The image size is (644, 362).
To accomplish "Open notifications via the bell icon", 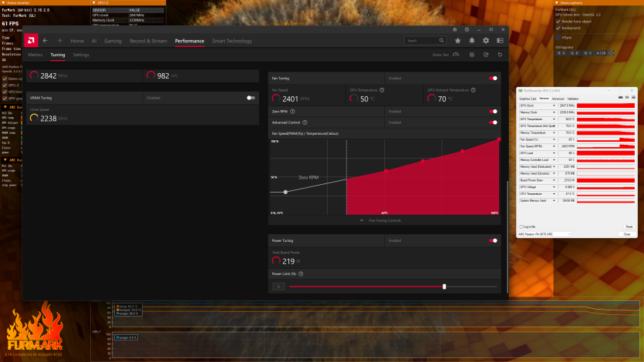I will coord(472,41).
